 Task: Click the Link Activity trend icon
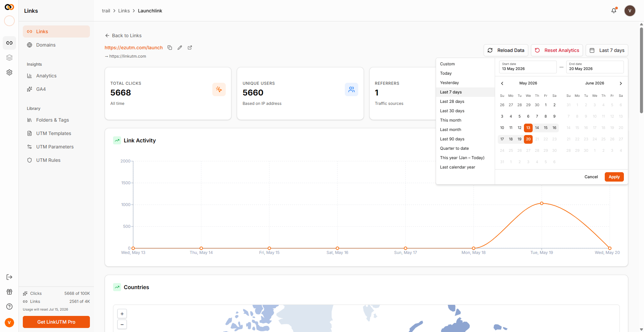[117, 140]
